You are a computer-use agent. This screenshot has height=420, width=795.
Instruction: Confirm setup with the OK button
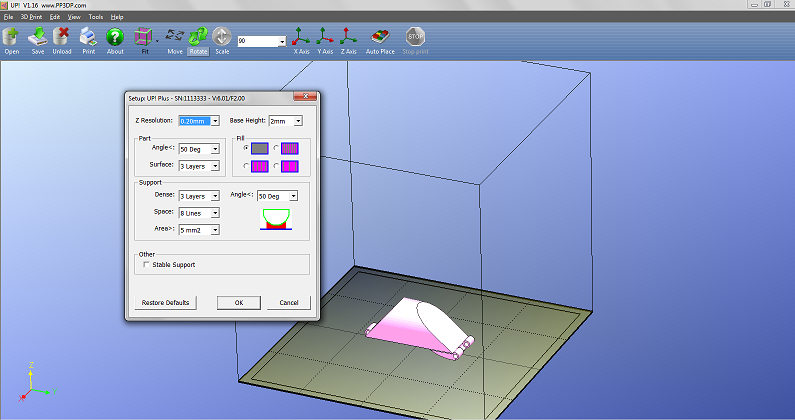coord(239,302)
